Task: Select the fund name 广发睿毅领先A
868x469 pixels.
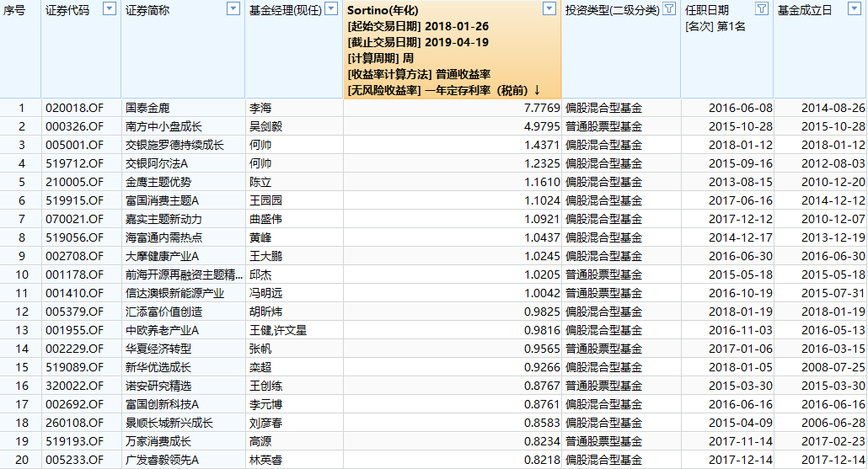Action: pos(162,460)
